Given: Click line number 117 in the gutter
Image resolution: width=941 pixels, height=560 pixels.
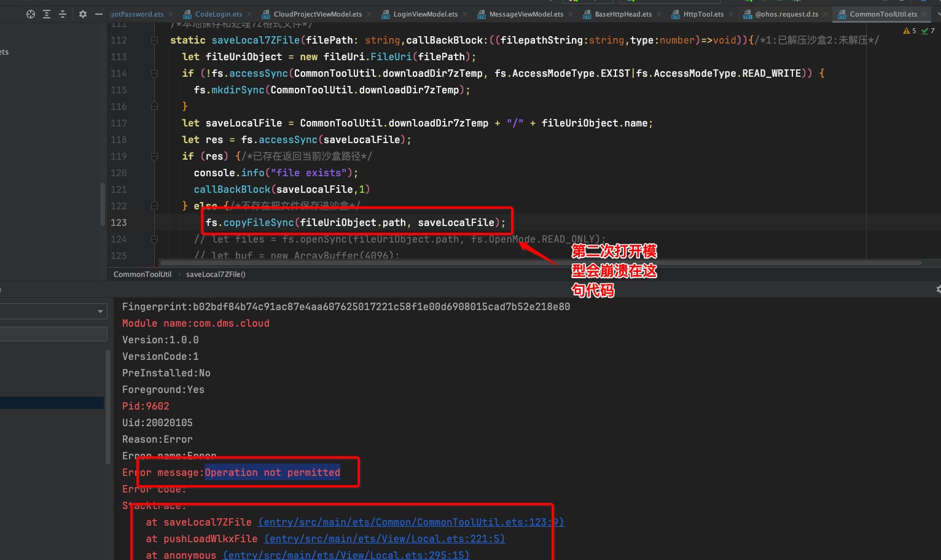Looking at the screenshot, I should [119, 123].
